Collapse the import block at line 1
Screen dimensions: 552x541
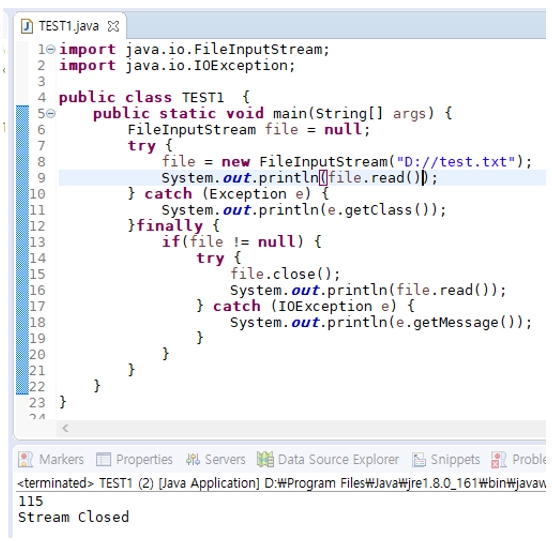(x=51, y=49)
